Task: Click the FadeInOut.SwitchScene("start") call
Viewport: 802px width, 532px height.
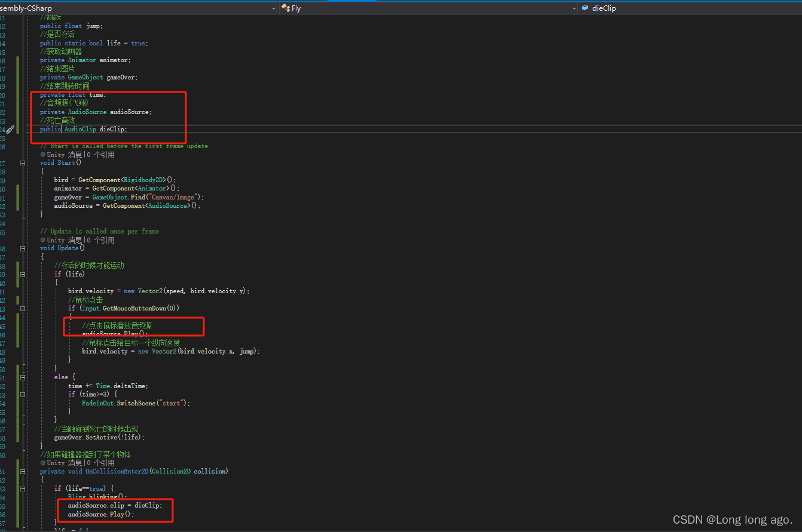Action: (x=136, y=403)
